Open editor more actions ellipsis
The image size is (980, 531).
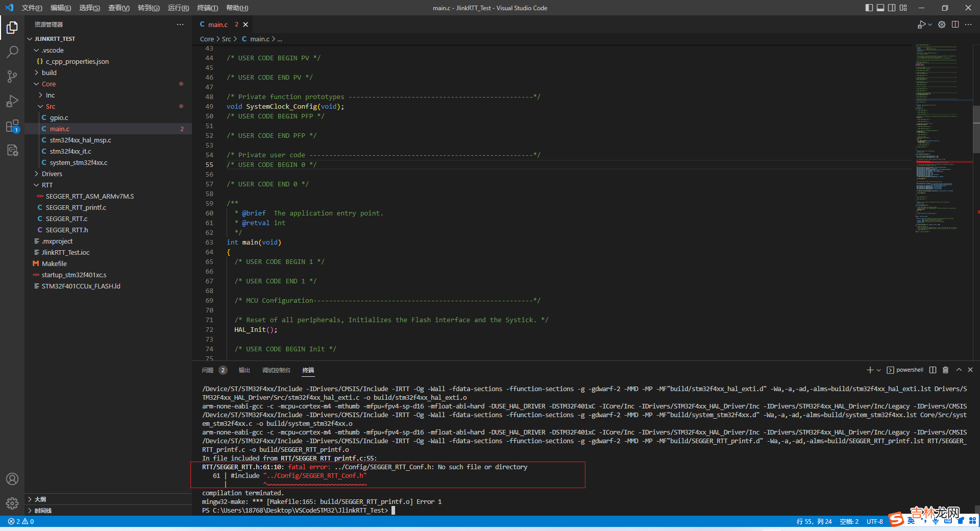968,25
